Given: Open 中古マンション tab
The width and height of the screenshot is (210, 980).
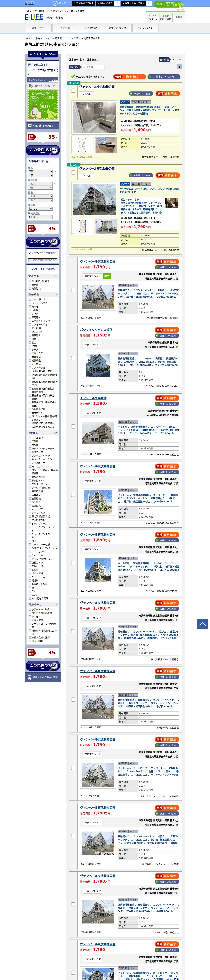Looking at the screenshot, I should click(145, 28).
